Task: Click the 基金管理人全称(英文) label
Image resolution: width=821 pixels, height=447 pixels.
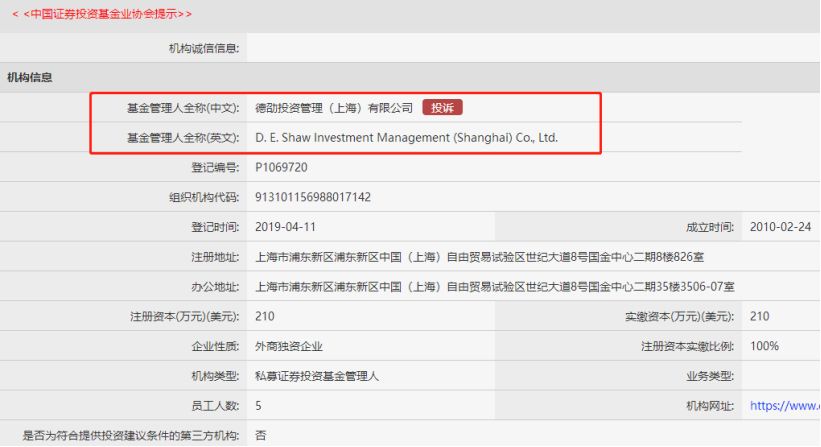Action: click(183, 138)
